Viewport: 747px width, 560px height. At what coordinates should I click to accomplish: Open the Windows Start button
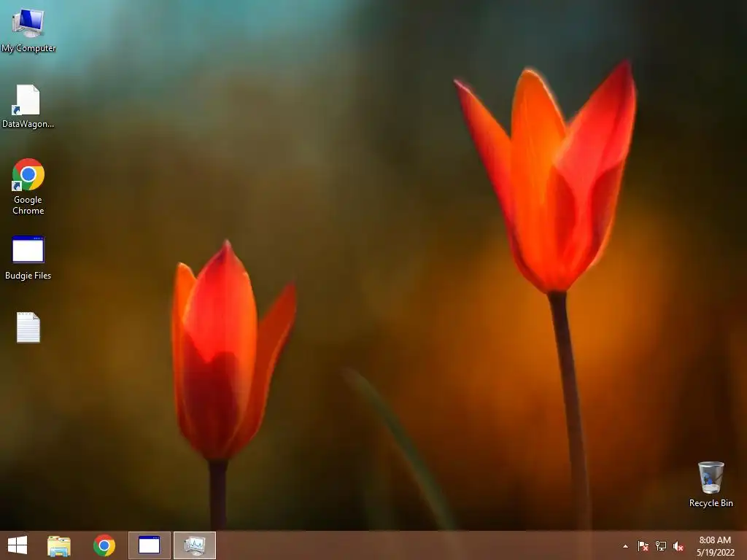(x=18, y=545)
